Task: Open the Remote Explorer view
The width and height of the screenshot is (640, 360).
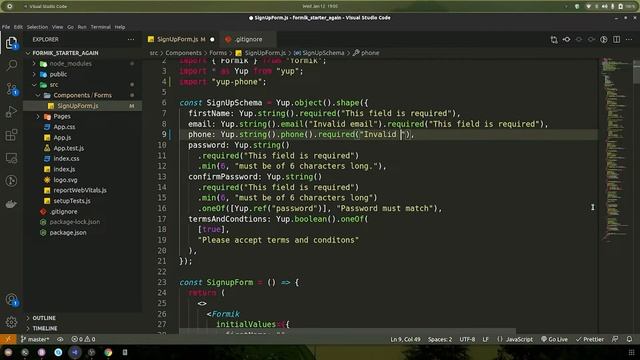Action: (11, 158)
